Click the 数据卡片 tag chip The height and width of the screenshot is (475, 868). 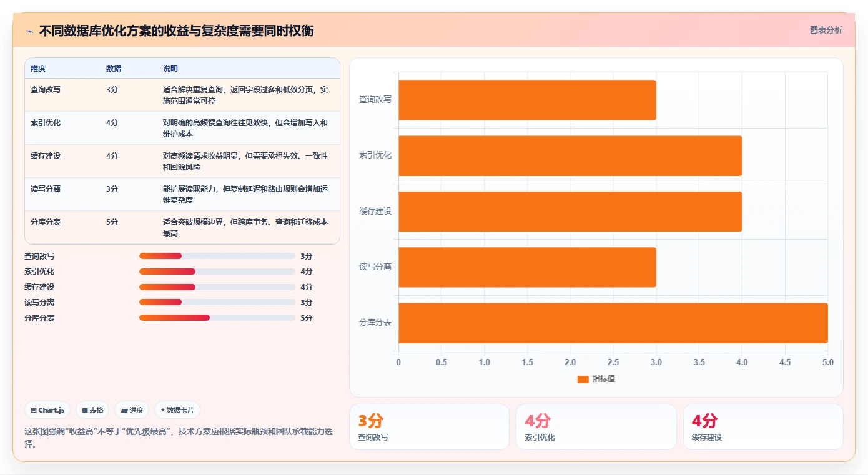tap(177, 410)
